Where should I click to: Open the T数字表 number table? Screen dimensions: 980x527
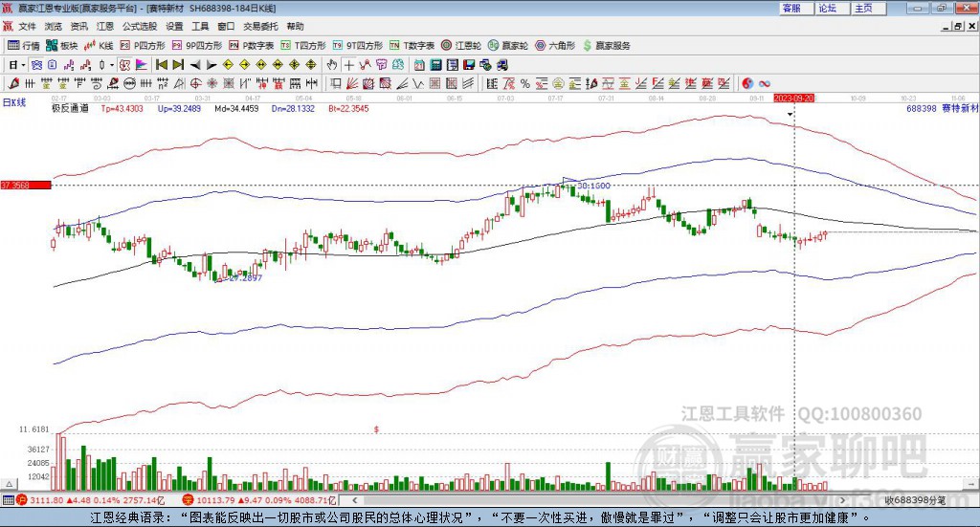pyautogui.click(x=412, y=46)
